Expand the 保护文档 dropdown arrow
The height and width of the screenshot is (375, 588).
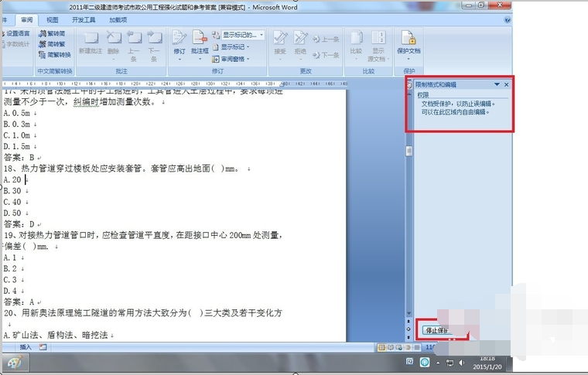tap(409, 59)
